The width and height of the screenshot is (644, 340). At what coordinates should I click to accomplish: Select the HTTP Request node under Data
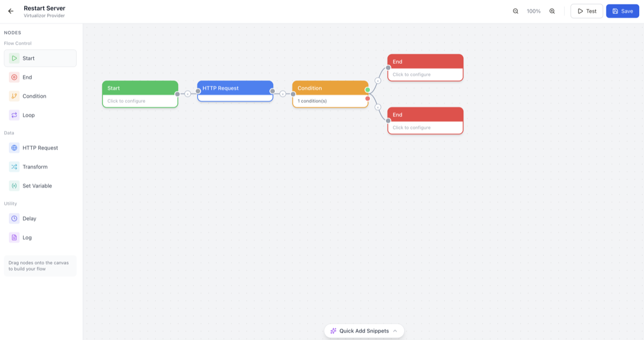pyautogui.click(x=14, y=147)
